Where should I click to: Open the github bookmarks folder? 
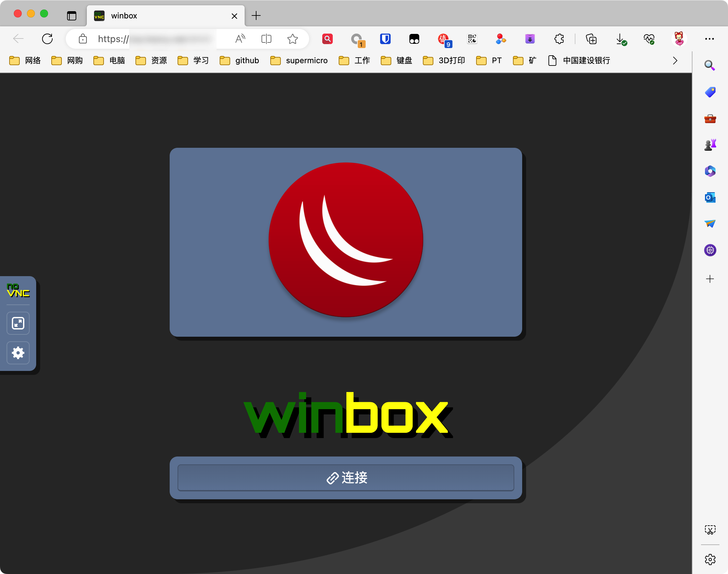(x=239, y=61)
